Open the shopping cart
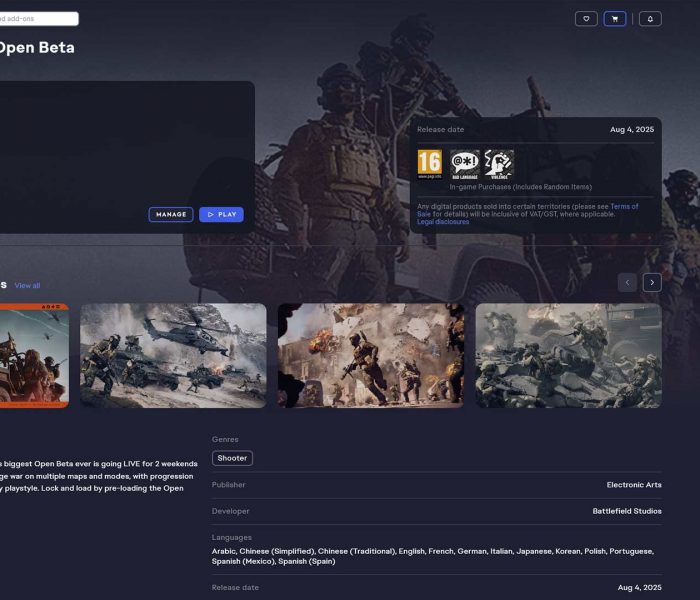The height and width of the screenshot is (600, 700). (x=615, y=18)
